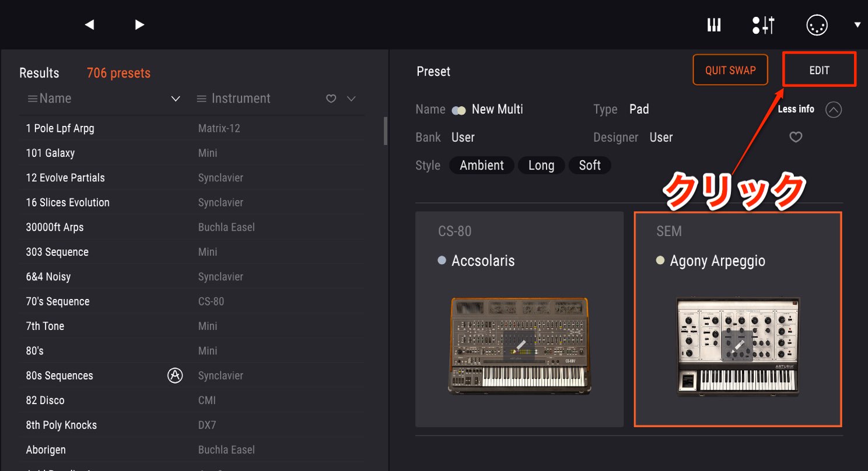
Task: Click Arturia logo beside 80s Sequences
Action: [x=175, y=375]
